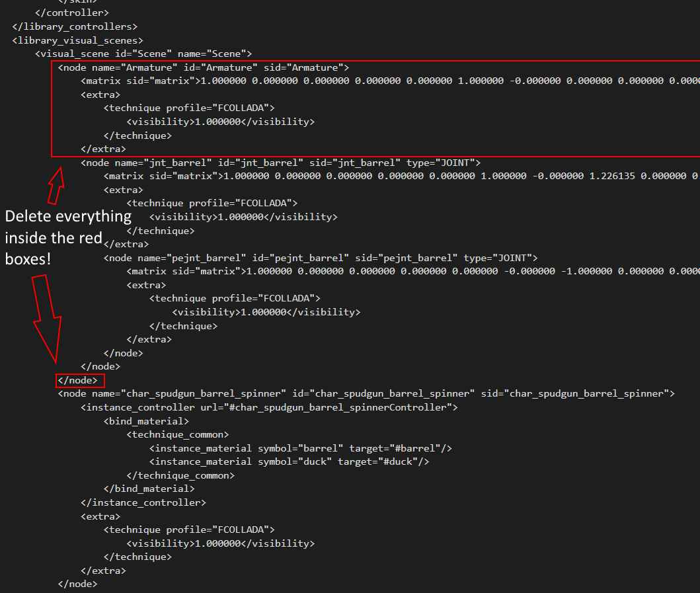
Task: Click the char_spudgun_barrel_spinner node line
Action: (366, 393)
